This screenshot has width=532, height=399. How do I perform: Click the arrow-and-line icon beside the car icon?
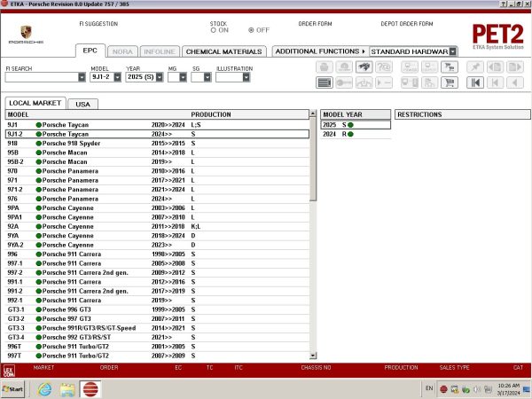point(384,82)
